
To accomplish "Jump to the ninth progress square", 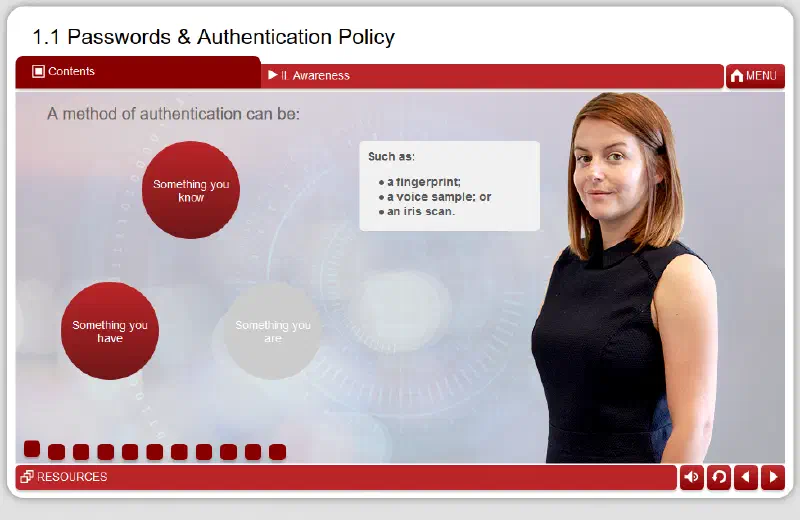I will click(x=228, y=452).
